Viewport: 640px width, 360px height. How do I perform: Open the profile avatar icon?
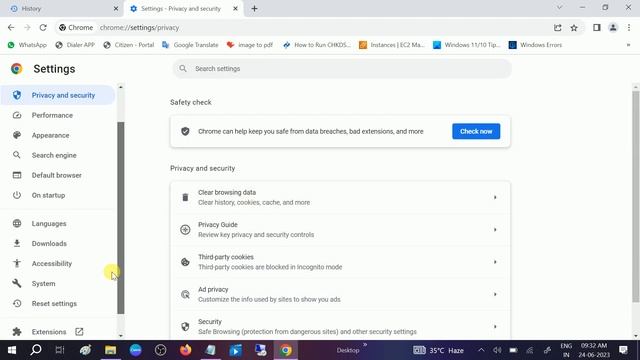coord(613,27)
